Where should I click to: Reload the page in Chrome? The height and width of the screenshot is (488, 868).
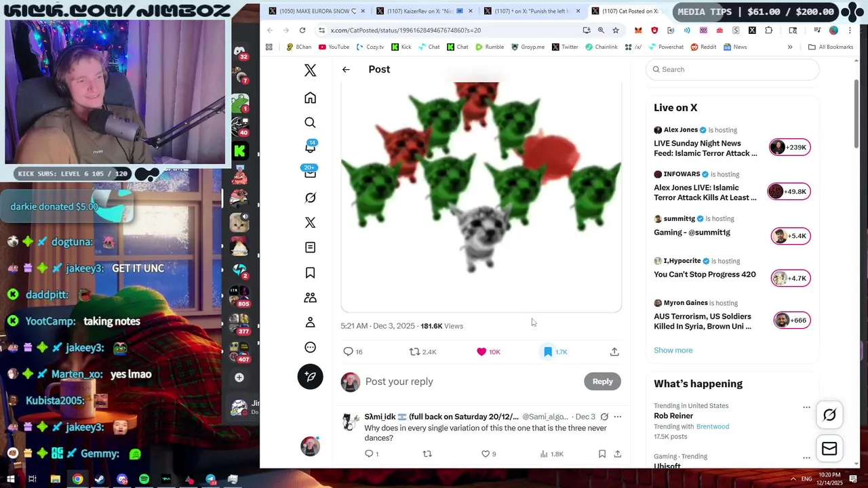pos(302,30)
